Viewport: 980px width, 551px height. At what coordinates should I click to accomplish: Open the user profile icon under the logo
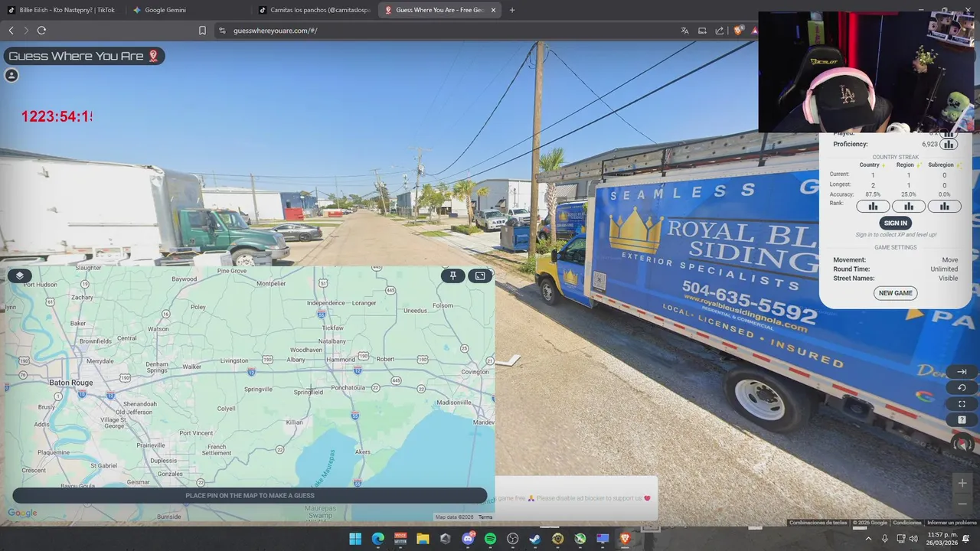coord(11,75)
